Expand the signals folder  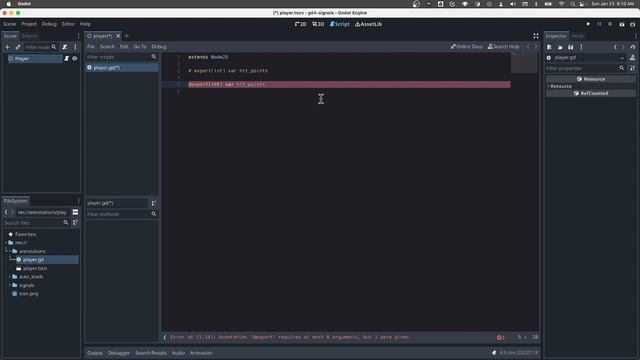pos(10,285)
